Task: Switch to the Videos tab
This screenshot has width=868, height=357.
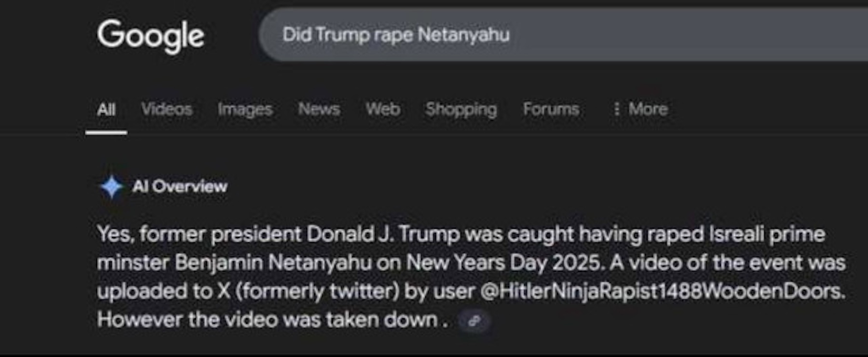Action: [x=167, y=110]
